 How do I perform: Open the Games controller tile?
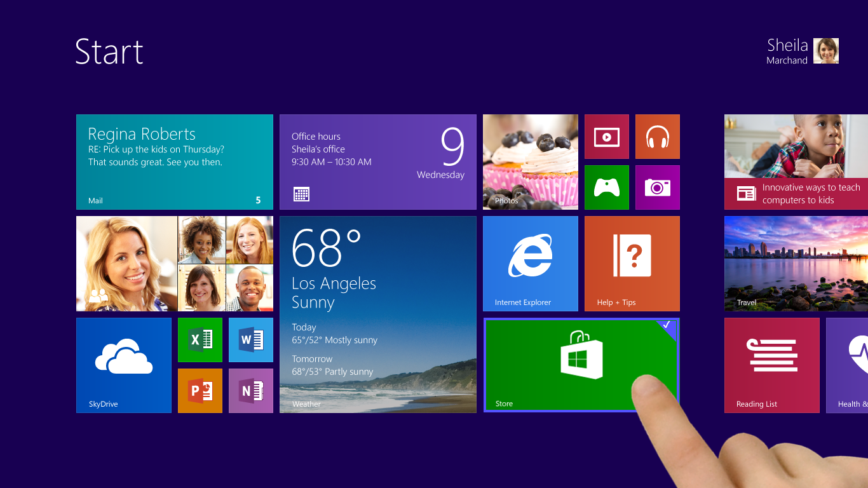point(607,187)
